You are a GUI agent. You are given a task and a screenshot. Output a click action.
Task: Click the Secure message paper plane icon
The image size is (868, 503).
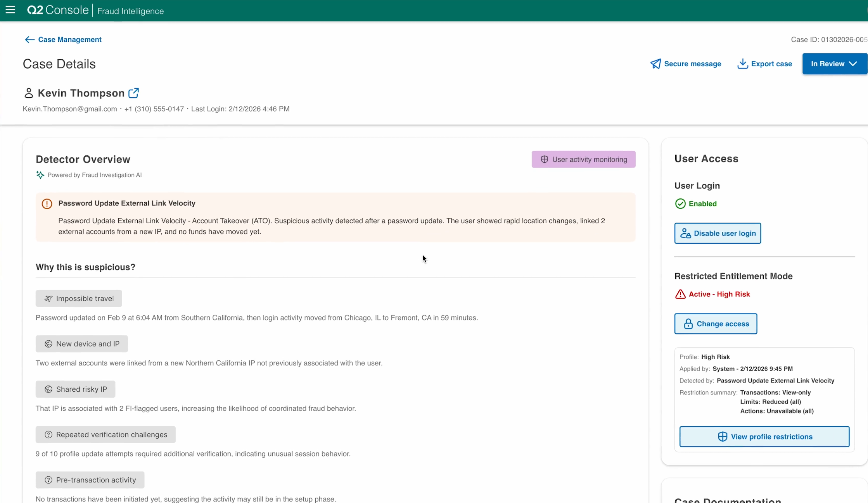[x=655, y=64]
